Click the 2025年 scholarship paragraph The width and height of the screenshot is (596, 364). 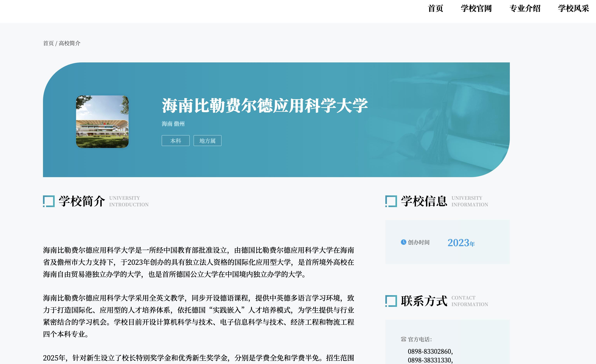(x=199, y=358)
